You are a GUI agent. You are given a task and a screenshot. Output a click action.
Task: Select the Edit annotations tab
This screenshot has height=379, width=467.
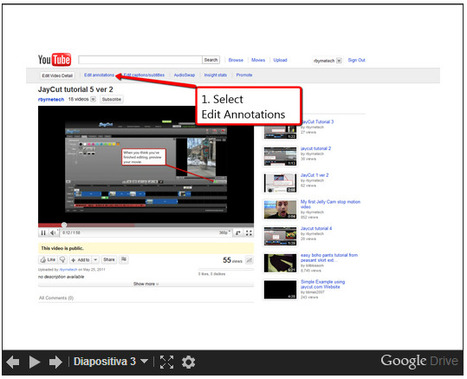click(x=99, y=75)
